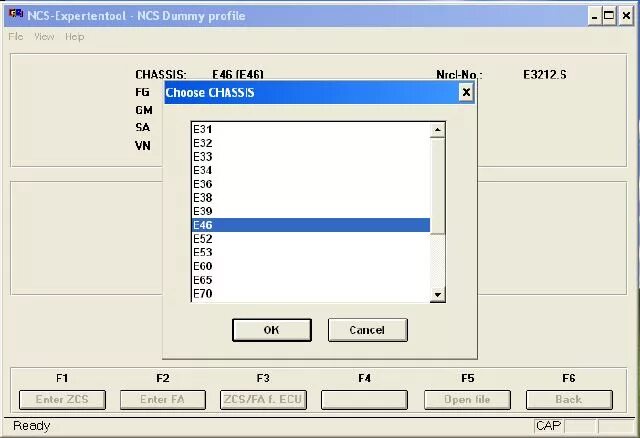The height and width of the screenshot is (438, 640).
Task: Click the Open file button
Action: (467, 400)
